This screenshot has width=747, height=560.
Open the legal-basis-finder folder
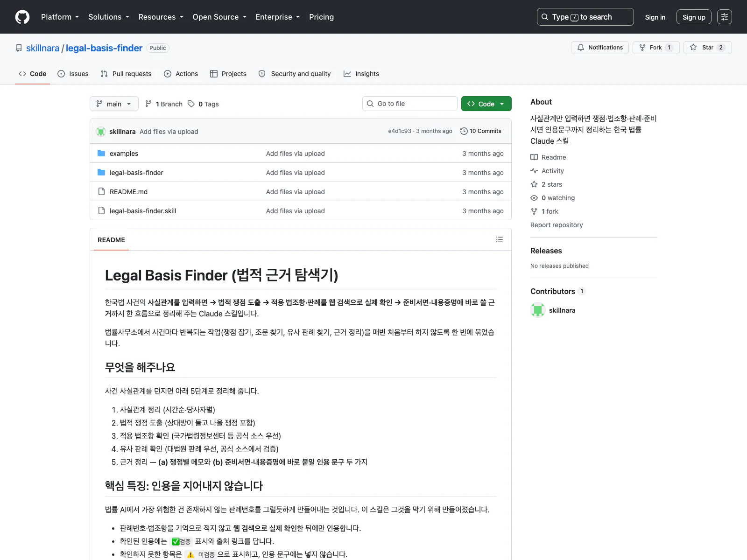(136, 173)
